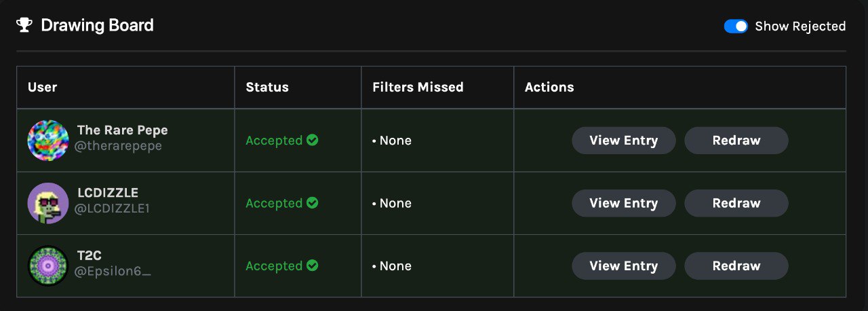Open LCDIZZLE's purple avatar
The image size is (868, 311).
point(48,203)
